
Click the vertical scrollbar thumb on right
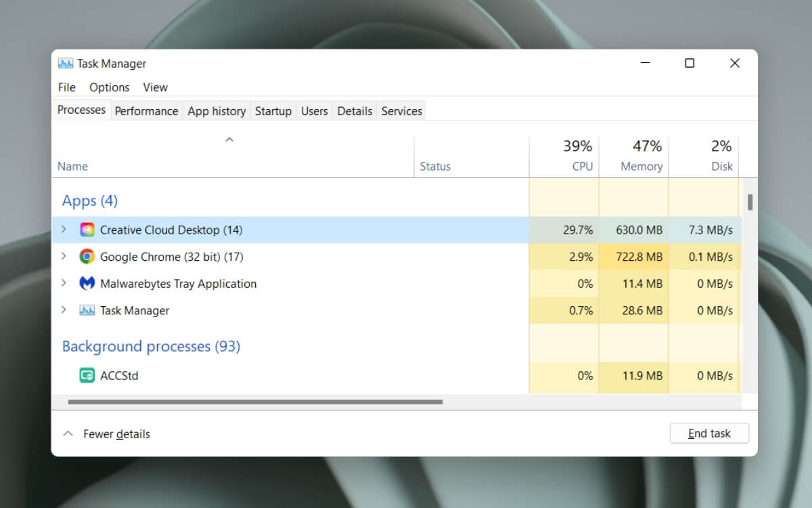click(750, 202)
